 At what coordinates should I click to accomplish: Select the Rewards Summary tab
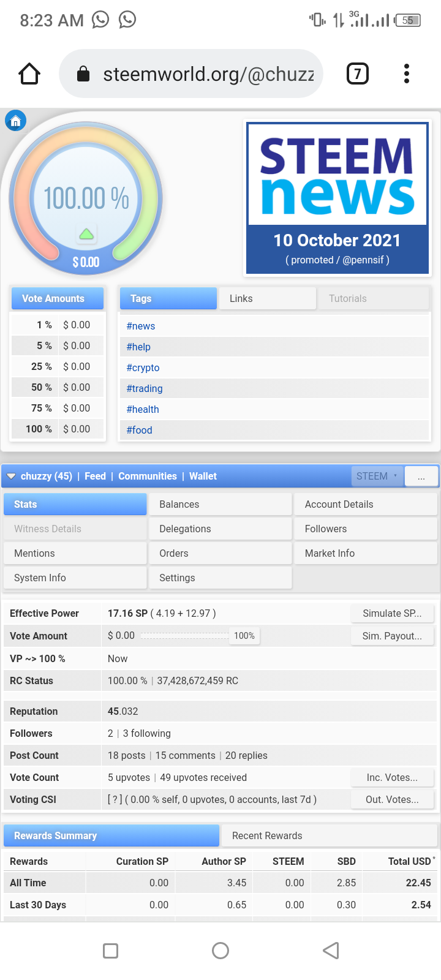click(x=111, y=835)
